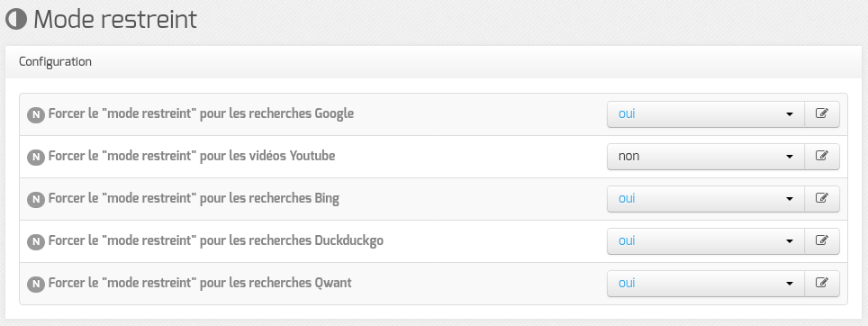Viewport: 868px width, 326px height.
Task: Click the edit icon for Duckduckgo restricted mode
Action: pyautogui.click(x=822, y=241)
